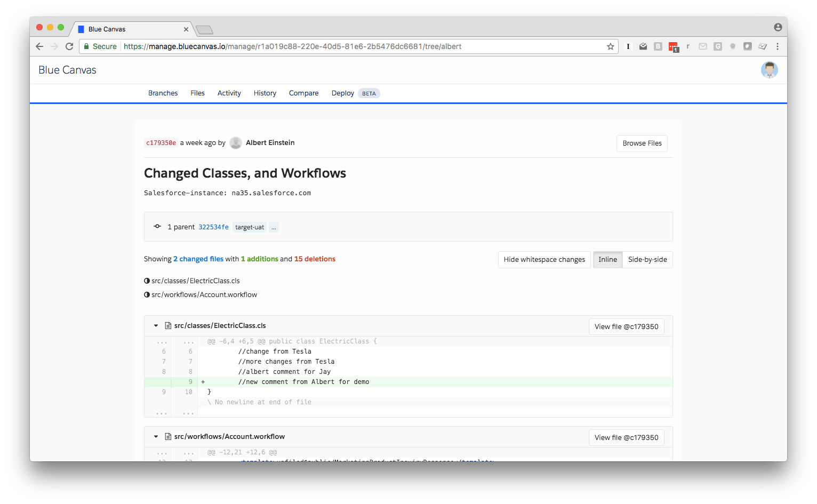Toggle Hide whitespace changes

544,260
